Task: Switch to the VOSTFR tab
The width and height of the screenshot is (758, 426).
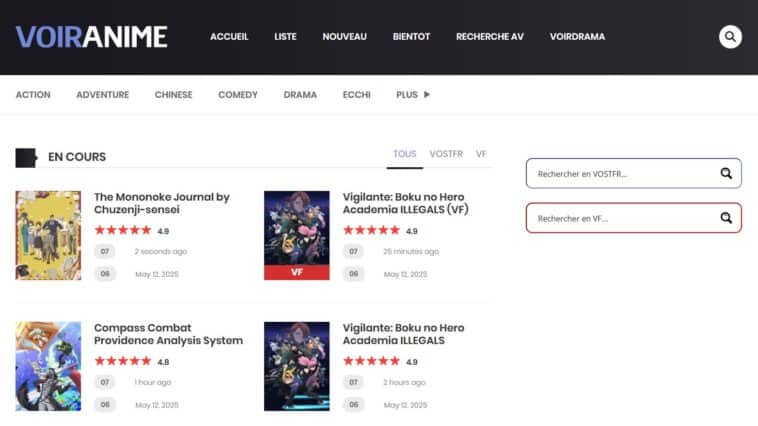Action: pyautogui.click(x=446, y=154)
